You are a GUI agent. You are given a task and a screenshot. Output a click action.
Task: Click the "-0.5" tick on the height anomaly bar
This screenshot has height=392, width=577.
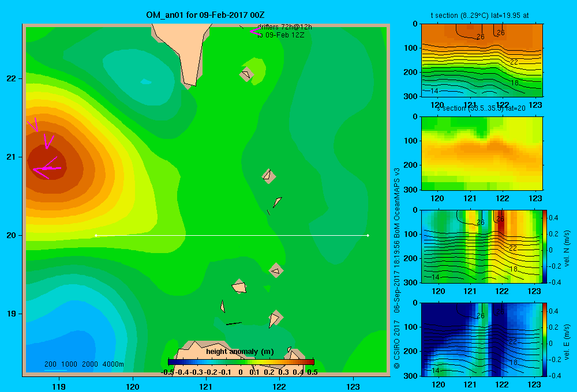tap(167, 372)
